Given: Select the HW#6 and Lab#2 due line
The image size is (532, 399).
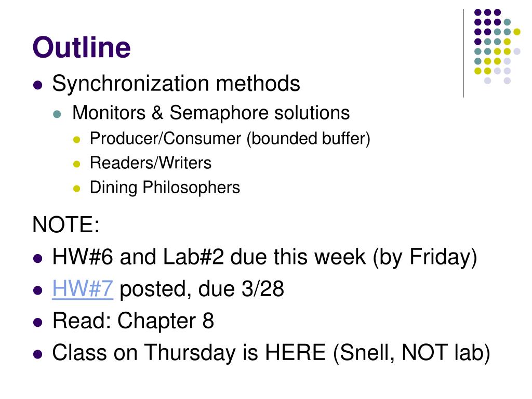Looking at the screenshot, I should click(264, 257).
